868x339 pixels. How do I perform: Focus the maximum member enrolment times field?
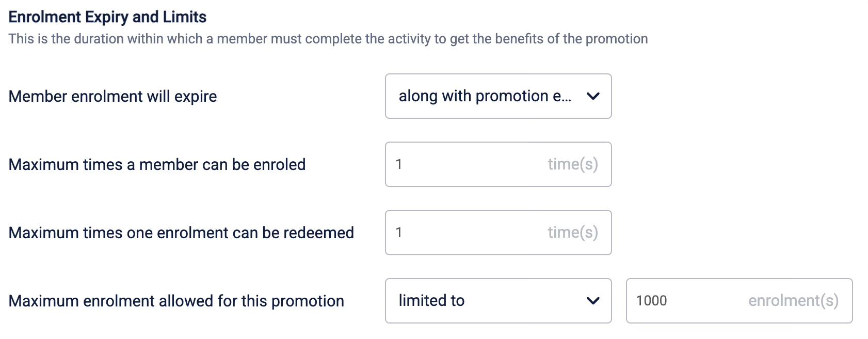tap(470, 164)
